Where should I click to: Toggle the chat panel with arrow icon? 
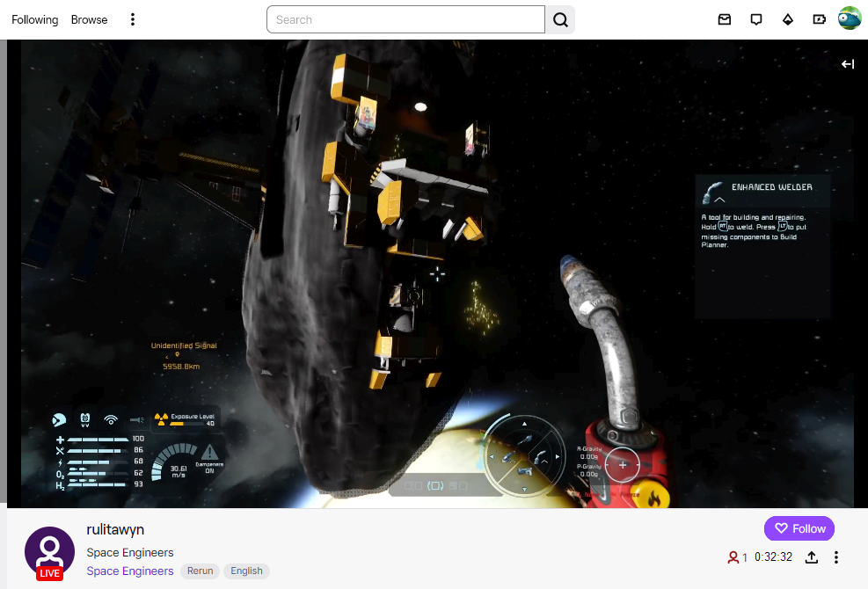[848, 64]
